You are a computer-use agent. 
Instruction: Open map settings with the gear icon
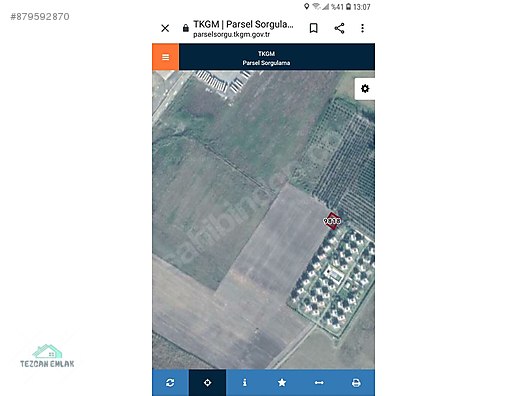365,89
